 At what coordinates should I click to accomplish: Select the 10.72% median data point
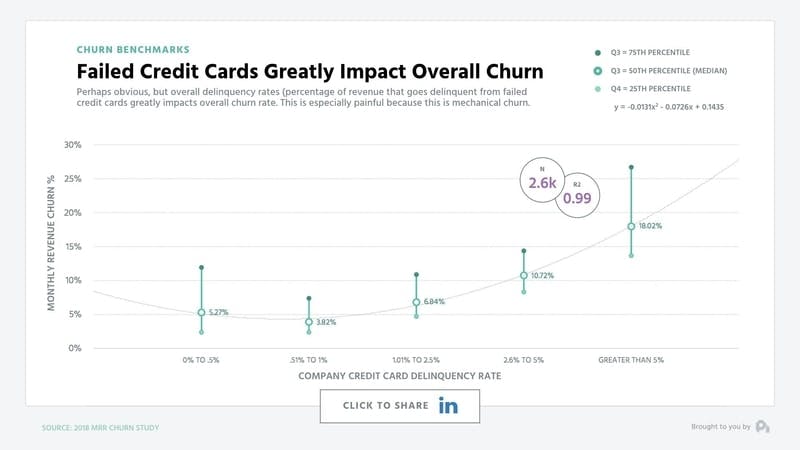pyautogui.click(x=523, y=276)
